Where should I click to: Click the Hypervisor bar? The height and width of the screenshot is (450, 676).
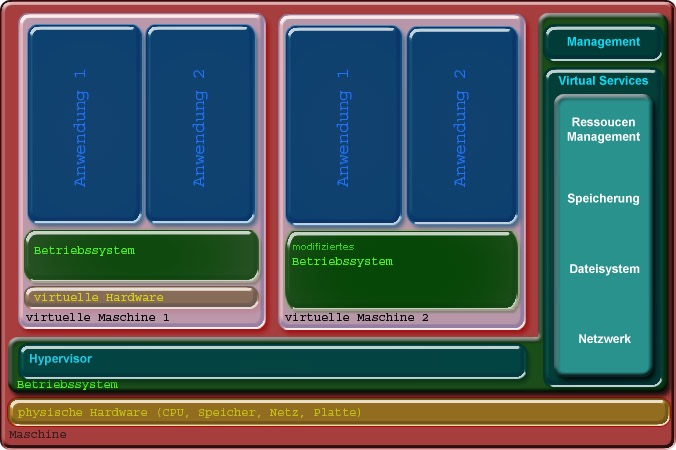click(x=270, y=361)
